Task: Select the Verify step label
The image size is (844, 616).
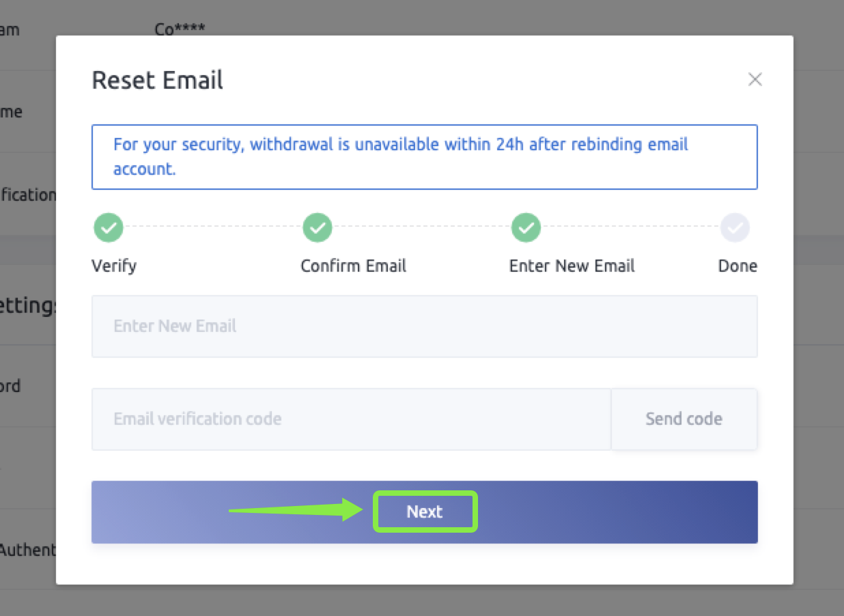Action: click(114, 266)
